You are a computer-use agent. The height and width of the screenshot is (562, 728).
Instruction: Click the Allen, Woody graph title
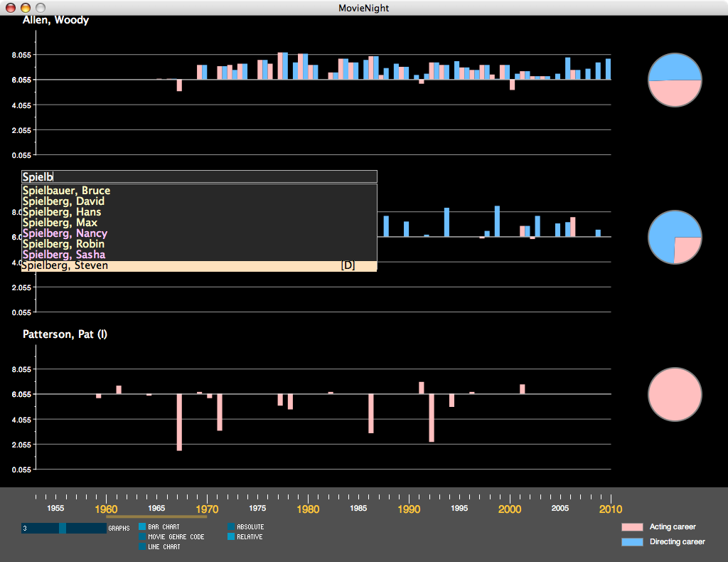(x=55, y=20)
